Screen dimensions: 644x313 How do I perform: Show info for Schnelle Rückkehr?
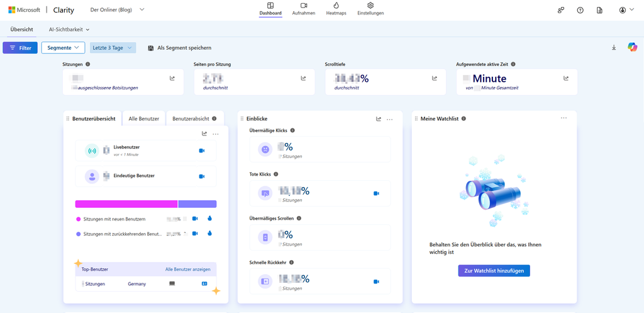click(291, 263)
